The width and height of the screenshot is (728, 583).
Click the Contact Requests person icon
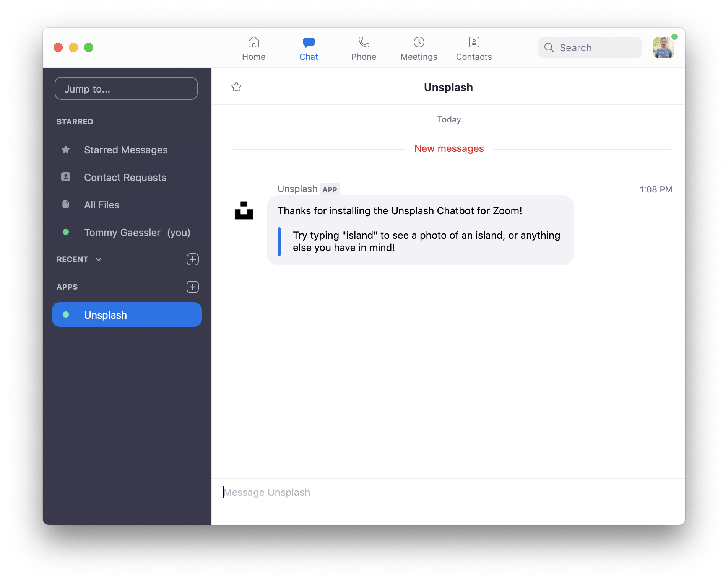click(x=66, y=177)
